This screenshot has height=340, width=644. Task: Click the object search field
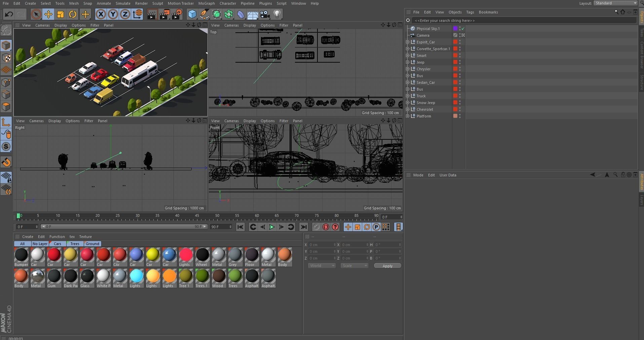point(524,21)
